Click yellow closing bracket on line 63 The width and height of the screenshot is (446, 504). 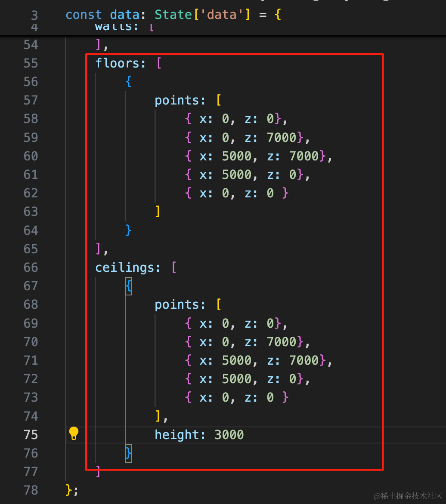(158, 212)
